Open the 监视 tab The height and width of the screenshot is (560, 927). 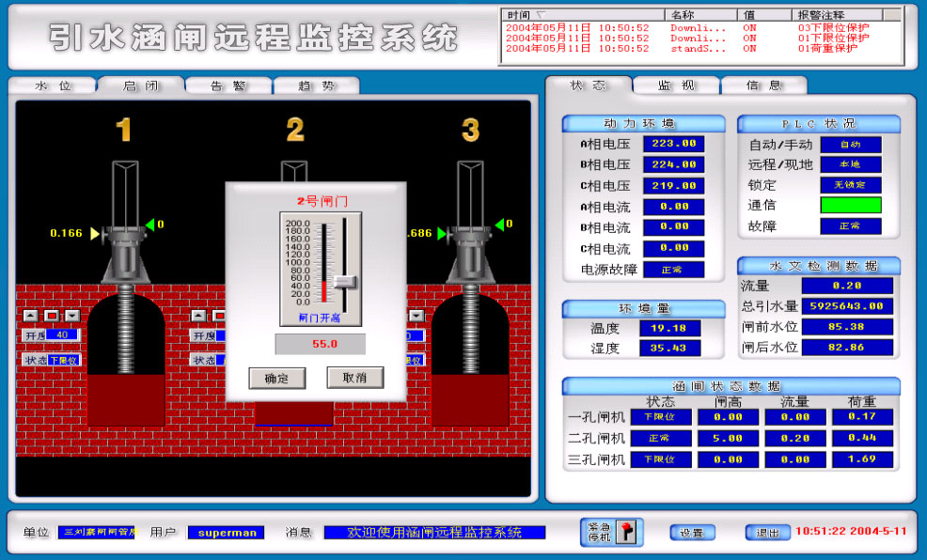tap(676, 86)
